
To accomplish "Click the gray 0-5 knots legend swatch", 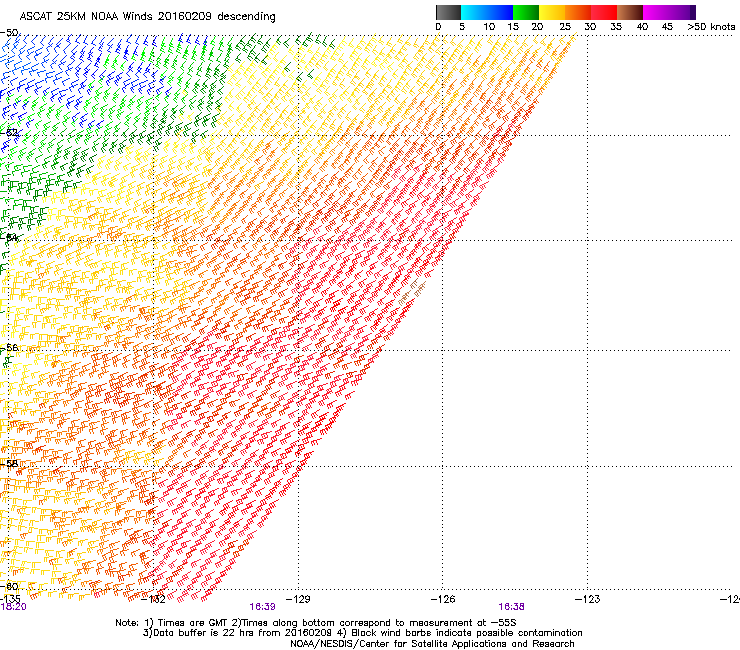I will click(448, 12).
